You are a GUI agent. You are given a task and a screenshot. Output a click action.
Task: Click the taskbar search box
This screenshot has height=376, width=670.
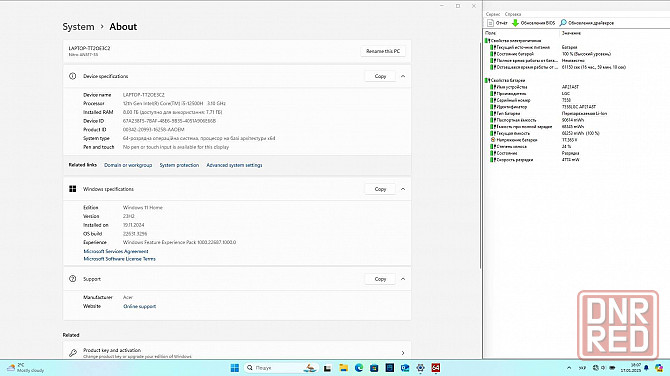[x=281, y=368]
